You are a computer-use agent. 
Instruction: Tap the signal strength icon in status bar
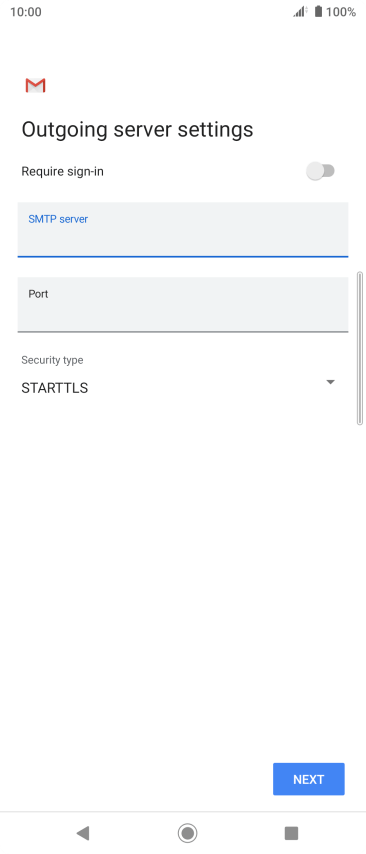(300, 11)
